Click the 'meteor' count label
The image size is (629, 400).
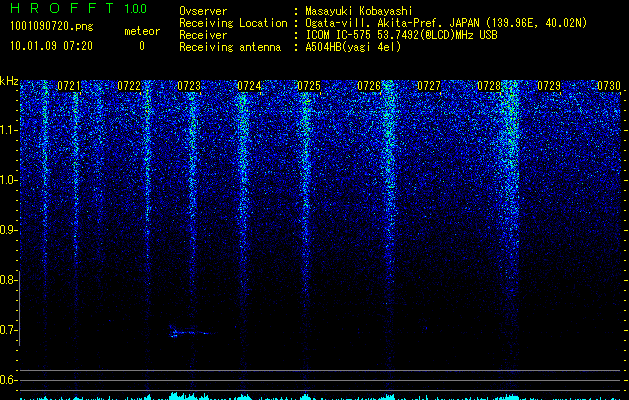tap(142, 31)
